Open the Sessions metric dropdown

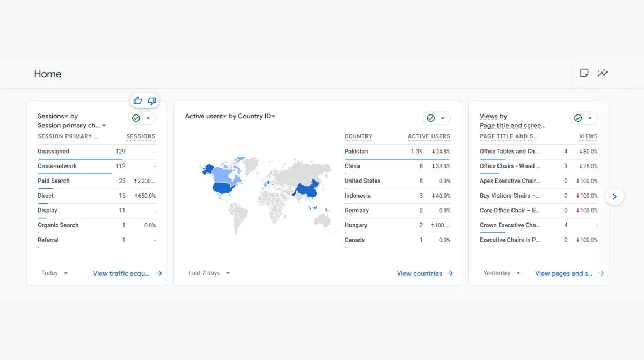53,116
